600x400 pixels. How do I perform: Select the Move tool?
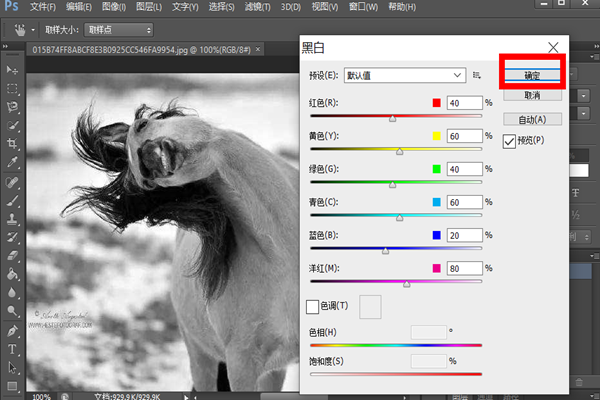coord(12,70)
